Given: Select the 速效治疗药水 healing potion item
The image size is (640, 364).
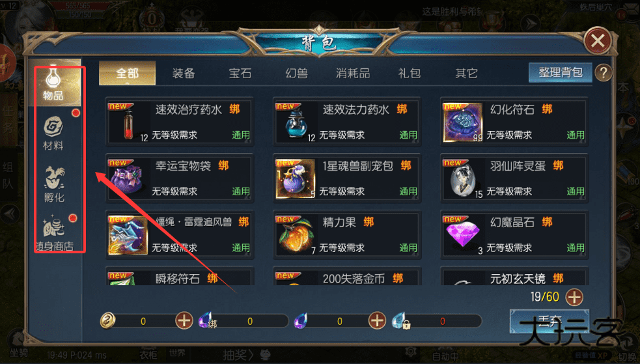Looking at the screenshot, I should pos(180,122).
